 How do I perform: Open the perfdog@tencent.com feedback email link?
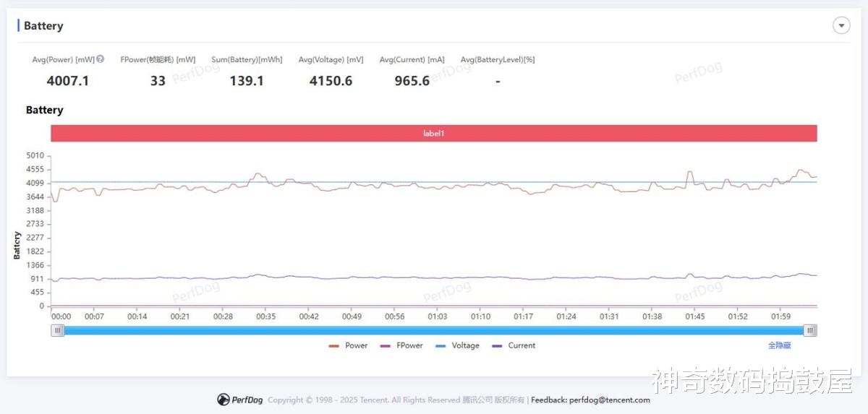click(x=610, y=400)
